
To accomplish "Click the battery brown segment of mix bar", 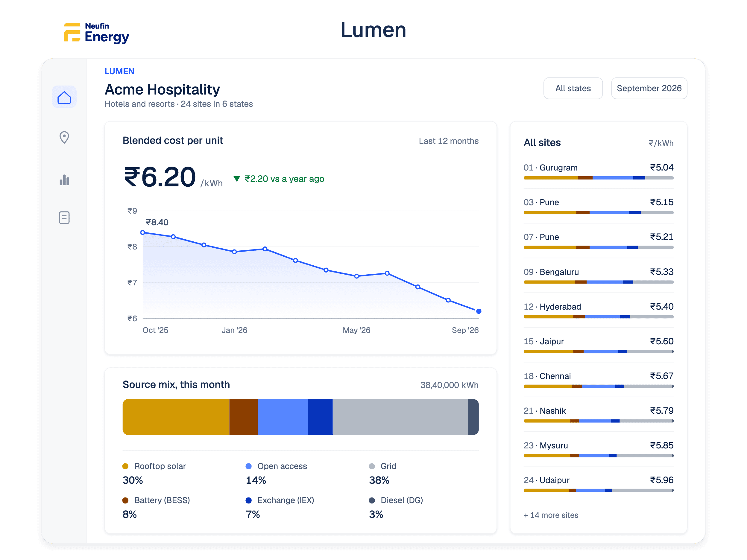I will 244,417.
